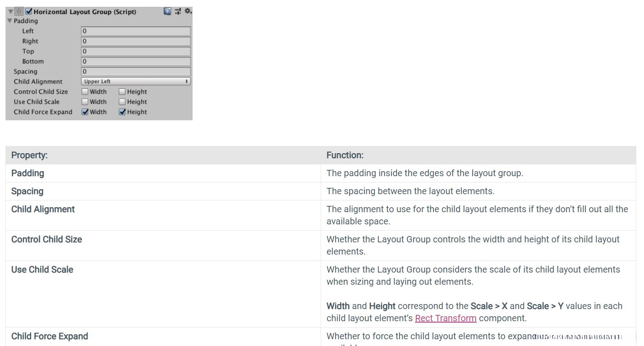This screenshot has width=644, height=346.
Task: Open the Rect Transform link
Action: 446,318
